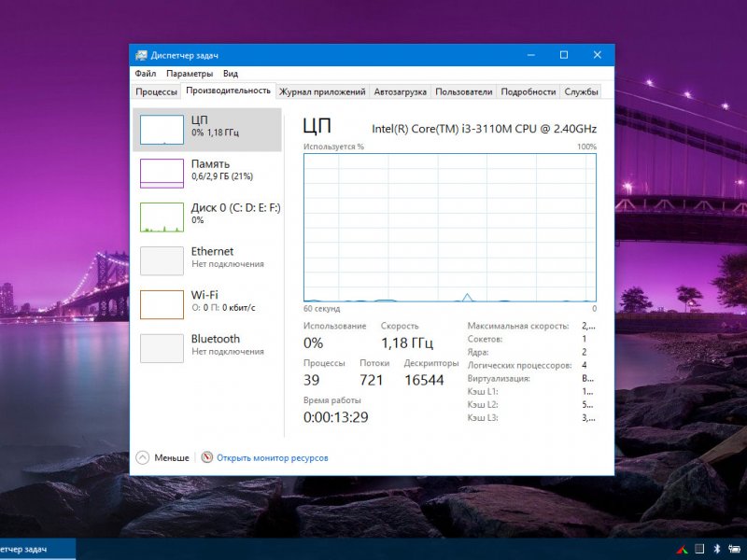
Task: Click the 60 секунд label under the graph
Action: coord(321,309)
